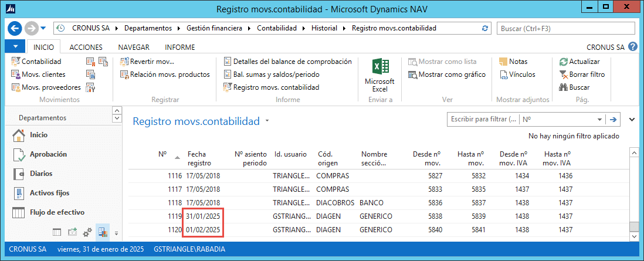Viewport: 644px width, 261px height.
Task: Switch to INFORME ribbon tab
Action: tap(179, 48)
